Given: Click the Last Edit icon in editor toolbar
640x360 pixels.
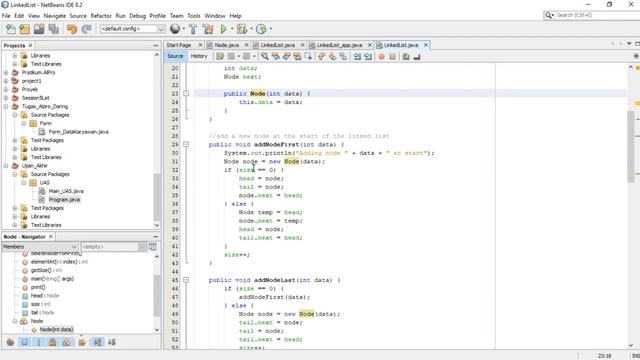Looking at the screenshot, I should pyautogui.click(x=220, y=57).
